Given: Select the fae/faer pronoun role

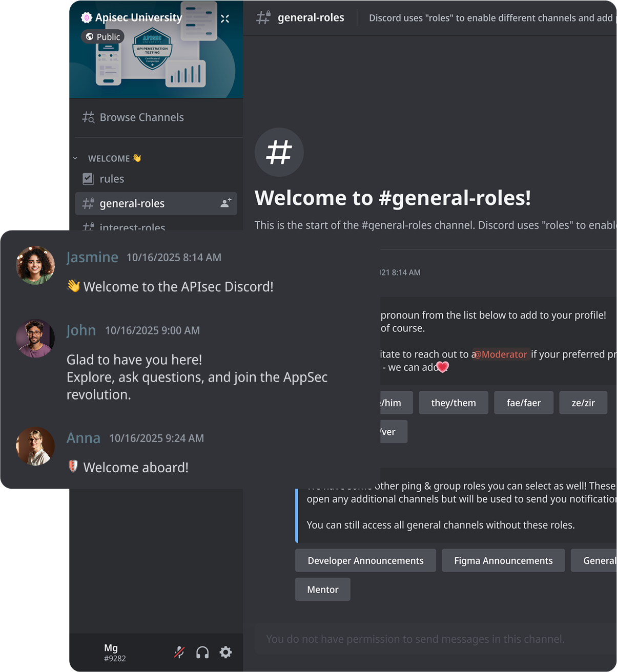Looking at the screenshot, I should pyautogui.click(x=524, y=403).
